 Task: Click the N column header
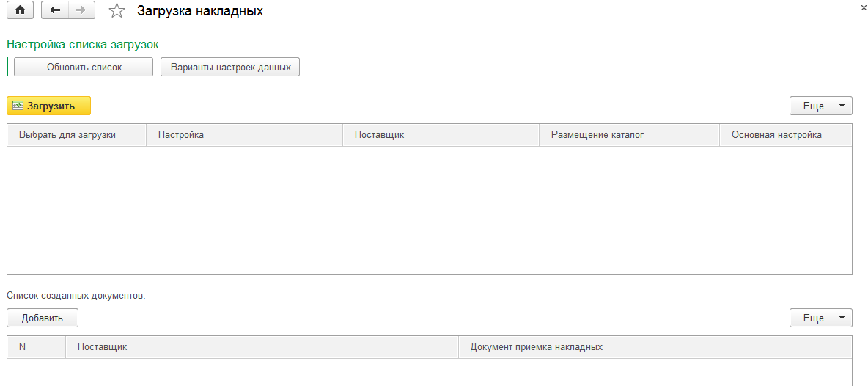pyautogui.click(x=37, y=347)
